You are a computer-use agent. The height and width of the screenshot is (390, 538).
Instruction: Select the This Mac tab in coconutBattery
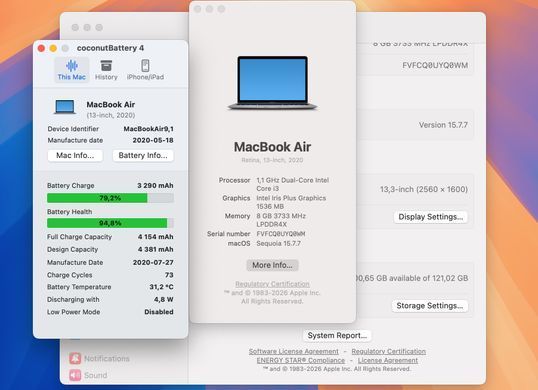pyautogui.click(x=72, y=70)
